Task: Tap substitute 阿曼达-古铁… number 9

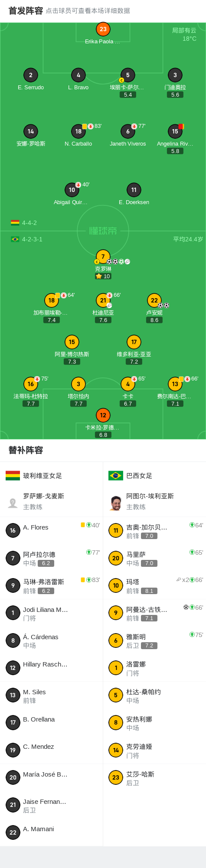Action: tap(154, 613)
